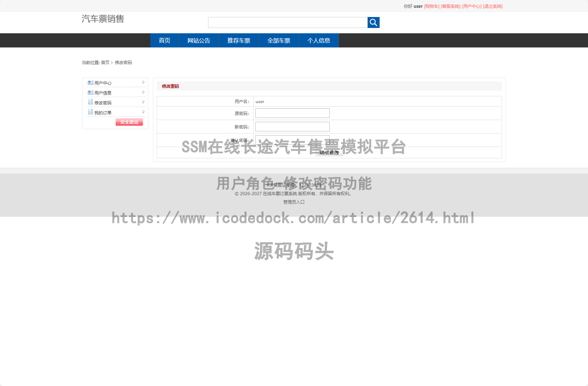Click the search magnifier icon
The height and width of the screenshot is (386, 588).
coord(373,22)
